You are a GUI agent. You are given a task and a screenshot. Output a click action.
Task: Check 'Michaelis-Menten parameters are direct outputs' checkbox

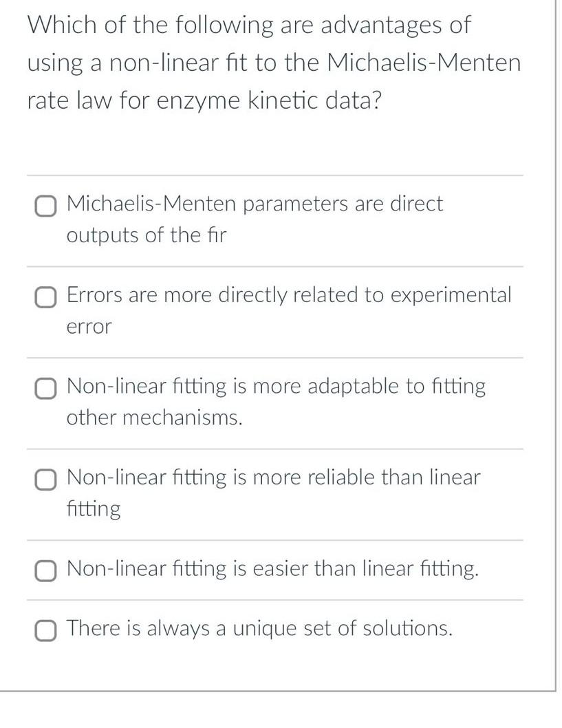[46, 205]
